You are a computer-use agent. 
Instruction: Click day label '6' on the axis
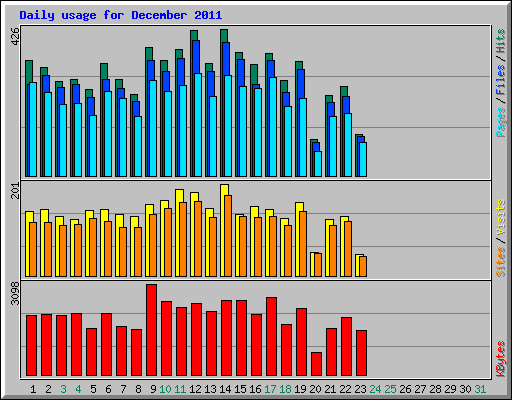click(108, 389)
